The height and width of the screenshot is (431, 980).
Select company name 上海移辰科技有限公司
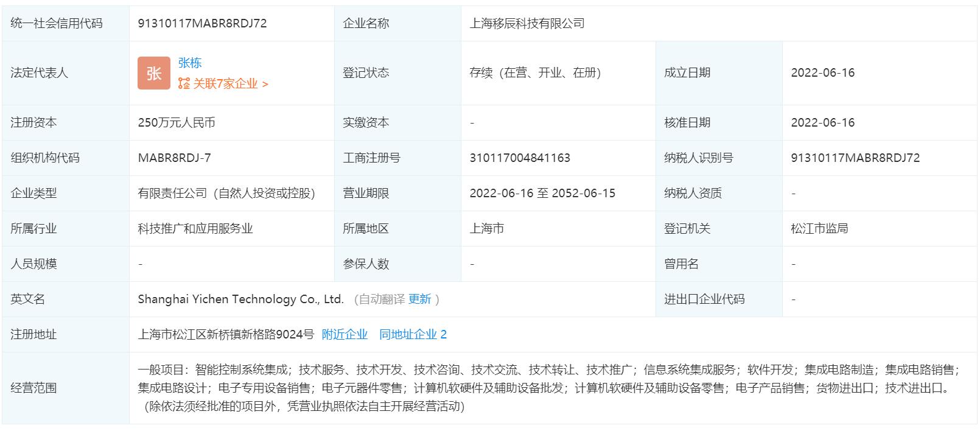pos(527,24)
